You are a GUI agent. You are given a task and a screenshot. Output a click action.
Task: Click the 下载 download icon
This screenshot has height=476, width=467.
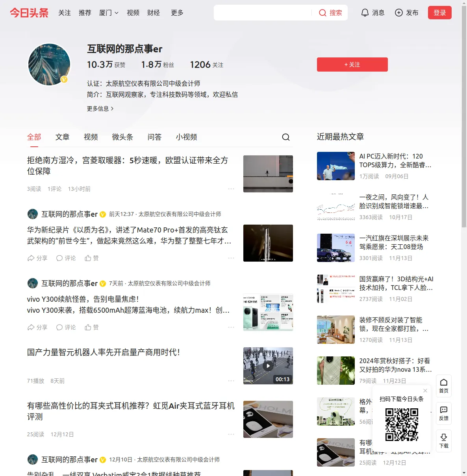click(444, 441)
